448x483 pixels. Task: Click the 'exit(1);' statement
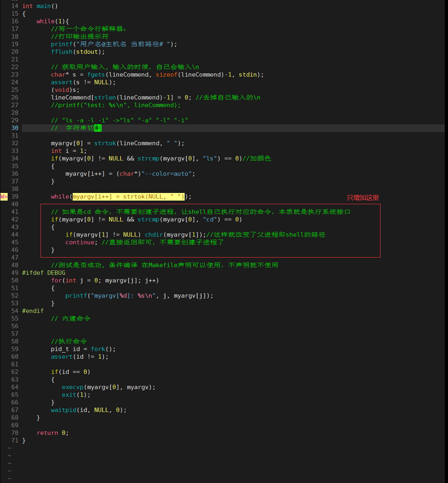coord(76,395)
